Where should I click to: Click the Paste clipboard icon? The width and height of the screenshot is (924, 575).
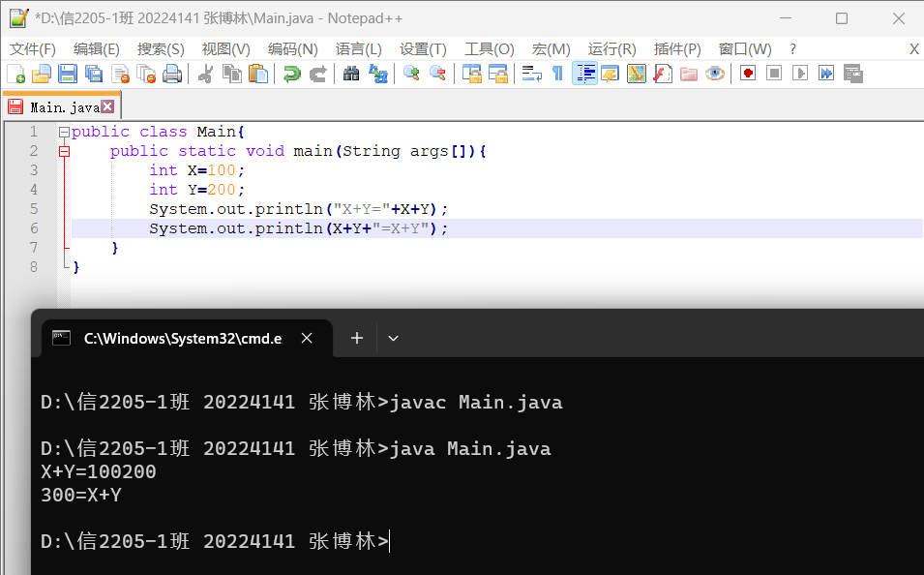tap(258, 74)
